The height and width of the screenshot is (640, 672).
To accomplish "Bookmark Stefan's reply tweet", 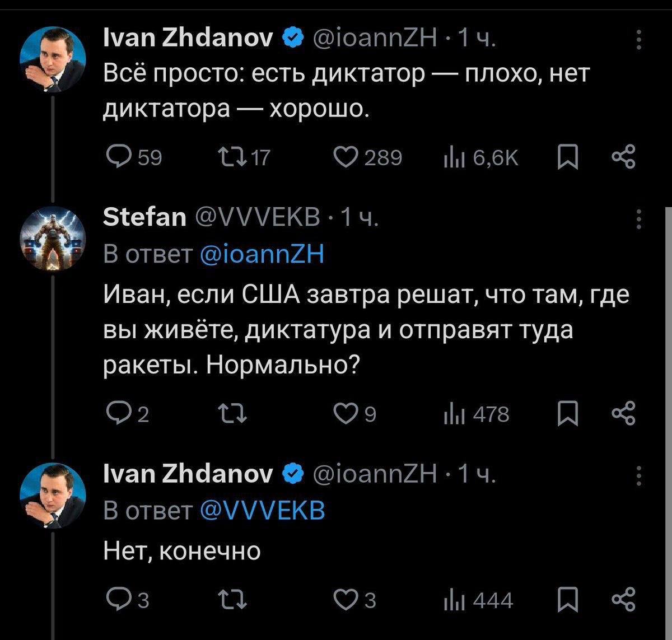I will tap(568, 414).
